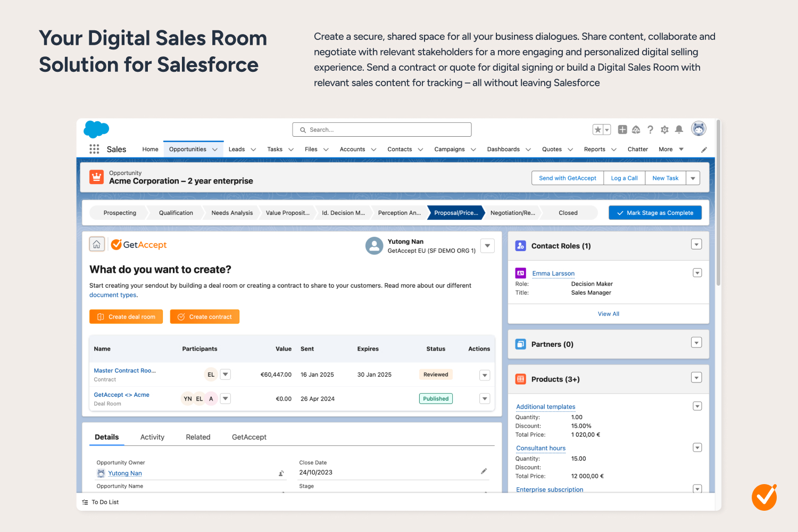Click the global actions plus icon
Screen dimensions: 798x532
click(x=622, y=130)
